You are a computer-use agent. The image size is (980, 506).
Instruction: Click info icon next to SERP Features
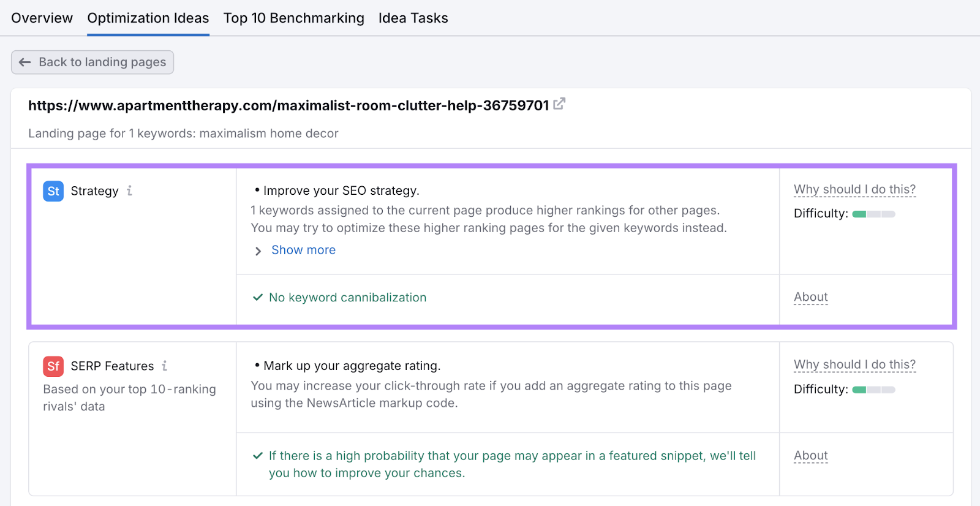coord(164,366)
